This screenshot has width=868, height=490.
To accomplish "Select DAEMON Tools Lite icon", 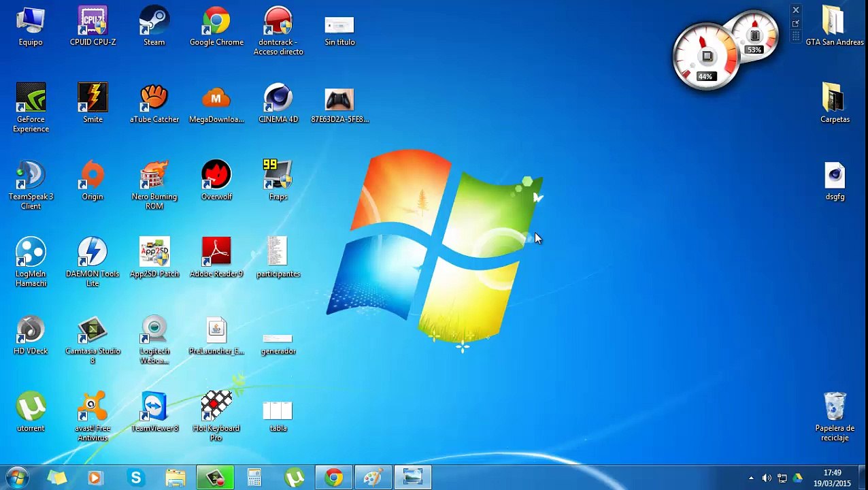I will [93, 263].
